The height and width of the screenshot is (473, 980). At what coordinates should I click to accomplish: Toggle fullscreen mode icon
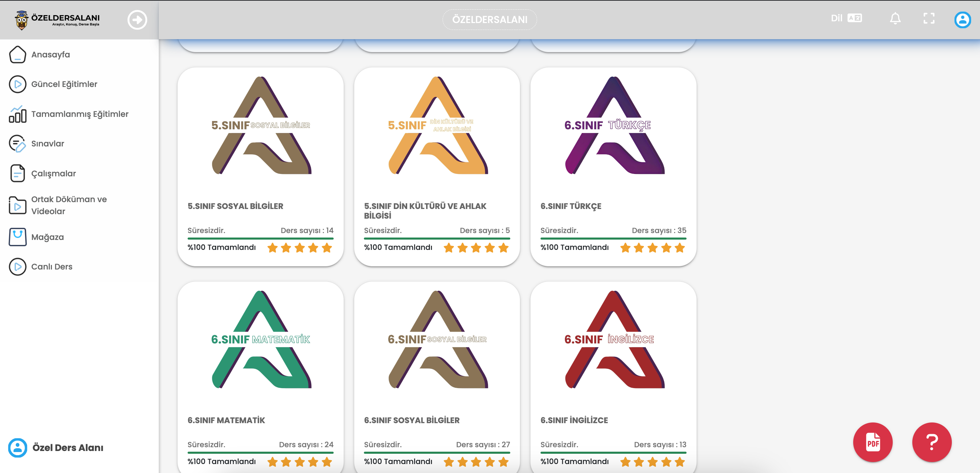(x=929, y=18)
